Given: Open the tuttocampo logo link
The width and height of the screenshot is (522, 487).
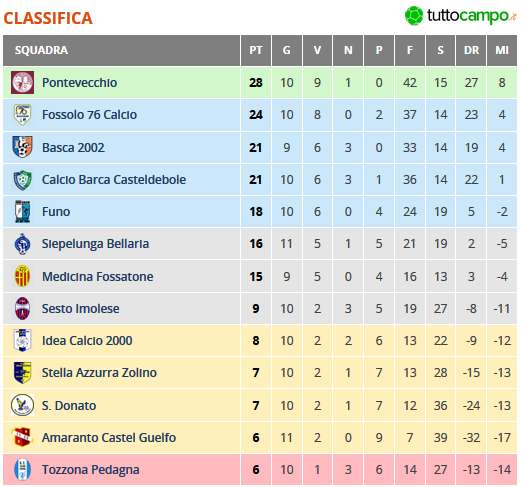Looking at the screenshot, I should (x=461, y=16).
